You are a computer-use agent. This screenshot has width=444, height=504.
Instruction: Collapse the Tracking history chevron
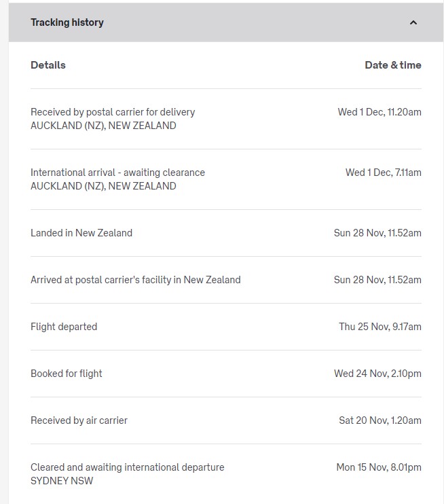[x=413, y=22]
